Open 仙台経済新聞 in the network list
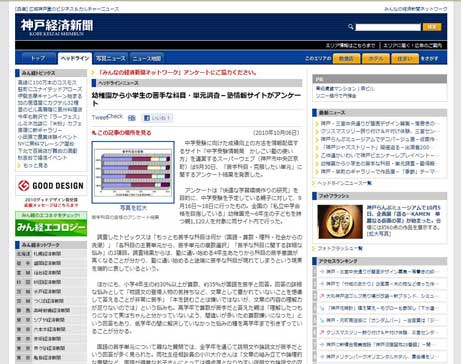 tap(47, 273)
